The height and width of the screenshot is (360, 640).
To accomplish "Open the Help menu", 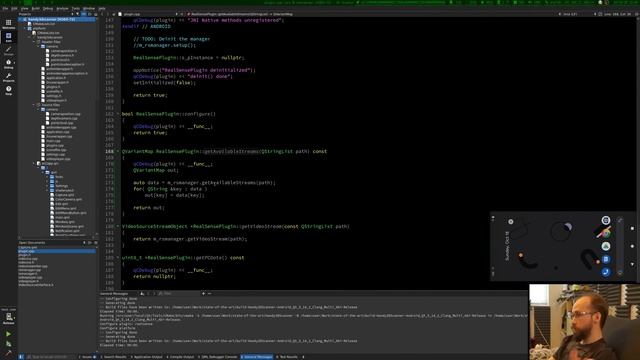I will [102, 8].
